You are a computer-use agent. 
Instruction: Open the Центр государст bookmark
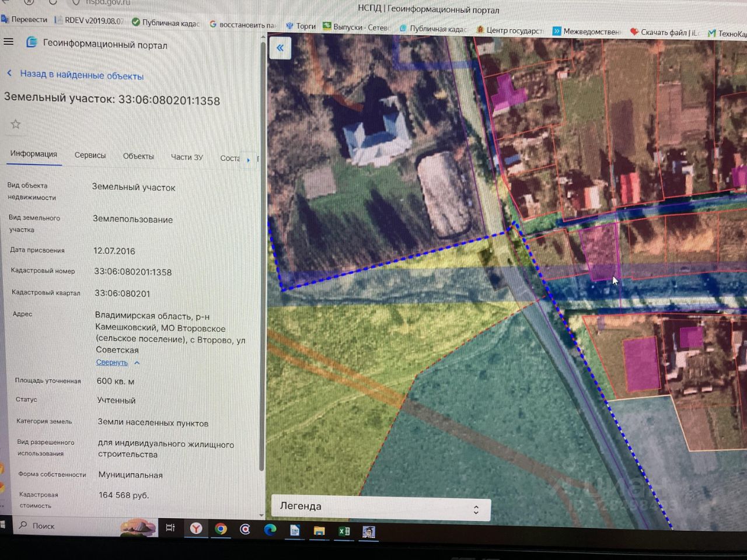click(510, 30)
